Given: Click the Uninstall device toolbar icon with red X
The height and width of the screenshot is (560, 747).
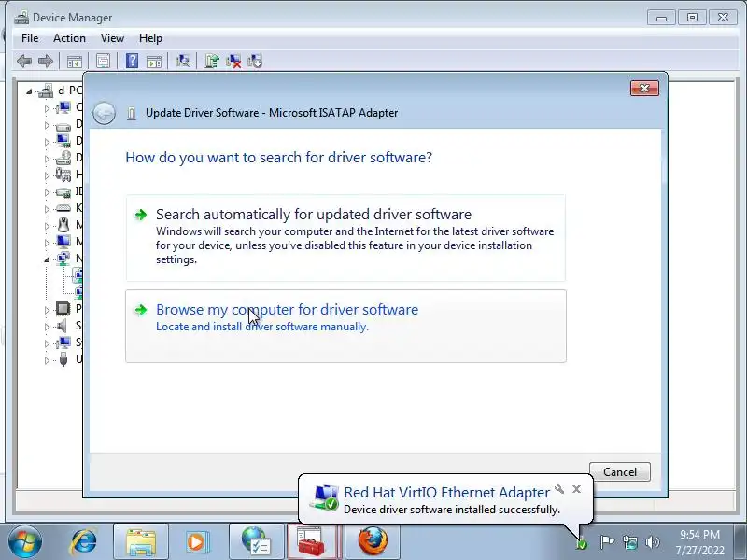Looking at the screenshot, I should pos(233,61).
